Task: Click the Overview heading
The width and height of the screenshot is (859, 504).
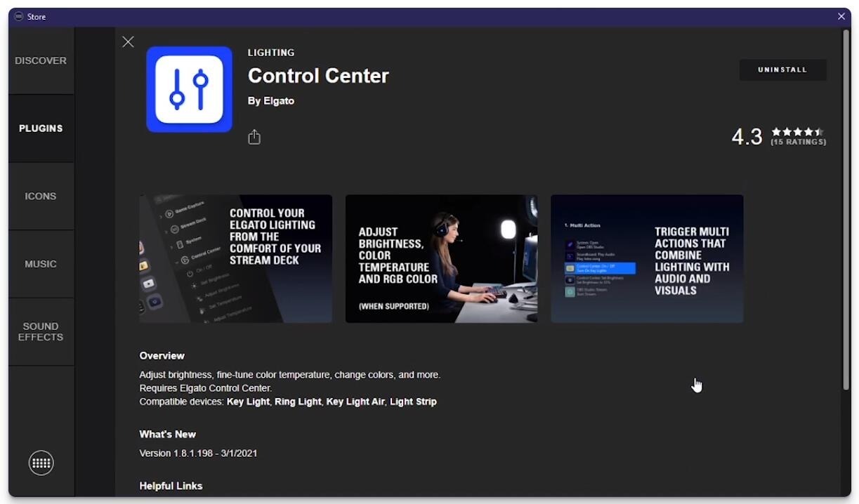Action: point(162,356)
